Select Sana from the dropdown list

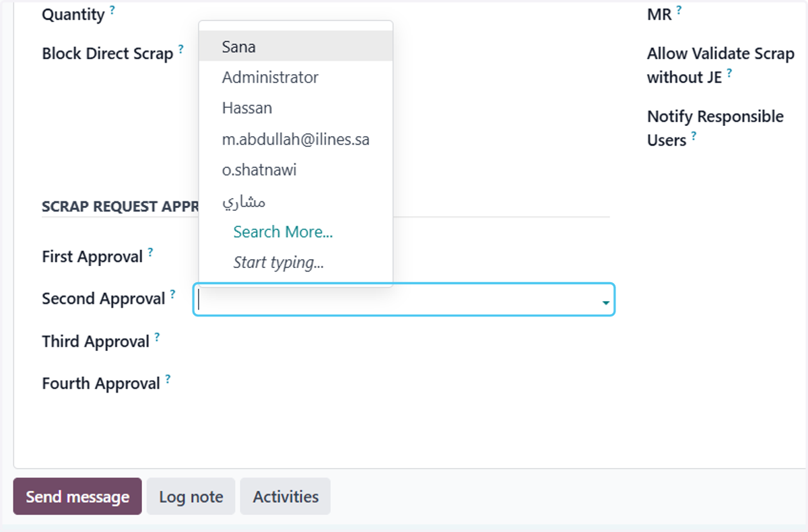296,47
